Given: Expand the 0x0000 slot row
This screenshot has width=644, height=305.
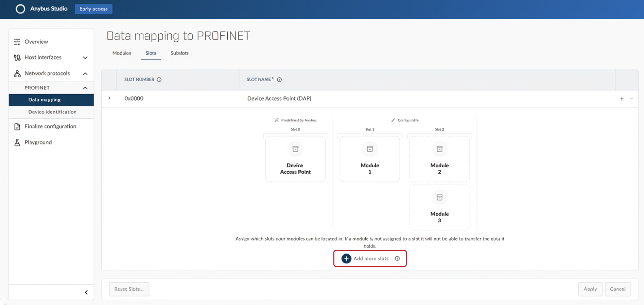Looking at the screenshot, I should [x=109, y=98].
